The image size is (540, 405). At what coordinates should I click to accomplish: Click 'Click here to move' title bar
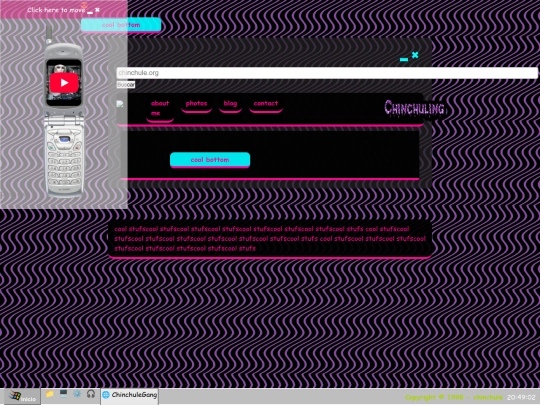point(56,10)
